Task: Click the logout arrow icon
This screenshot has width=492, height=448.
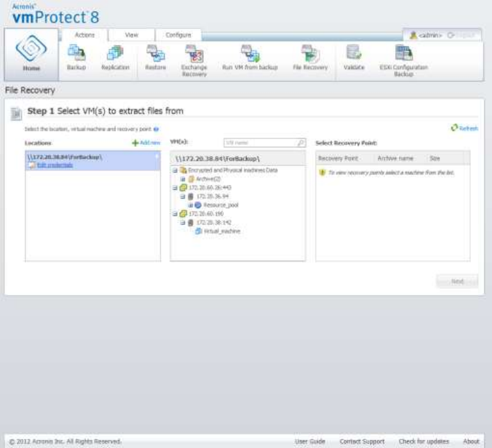Action: pos(451,35)
